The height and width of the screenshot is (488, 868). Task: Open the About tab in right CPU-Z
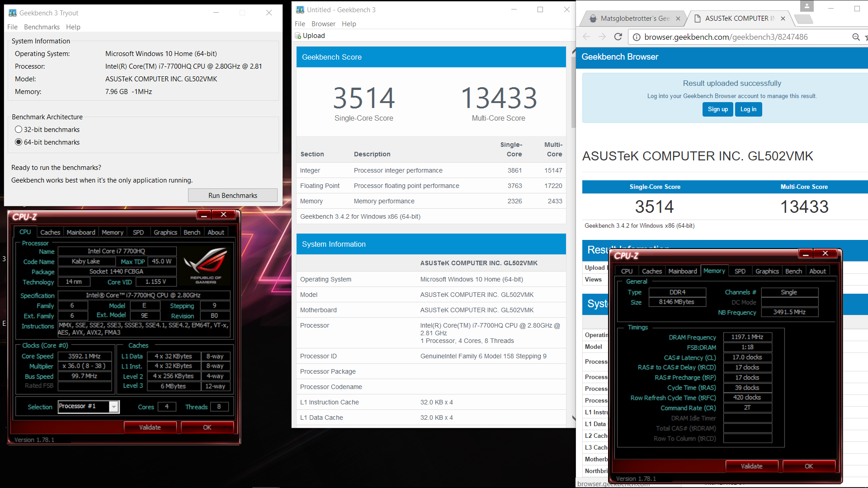[817, 271]
